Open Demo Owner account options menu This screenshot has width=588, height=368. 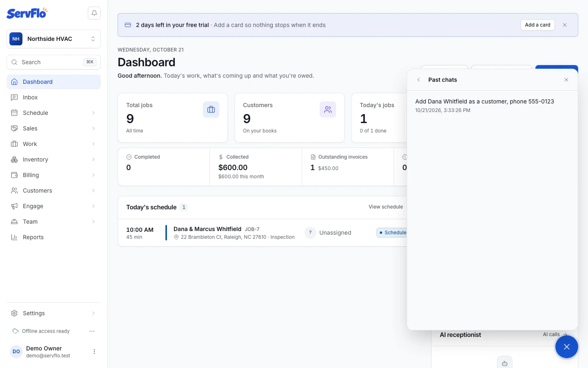click(94, 352)
